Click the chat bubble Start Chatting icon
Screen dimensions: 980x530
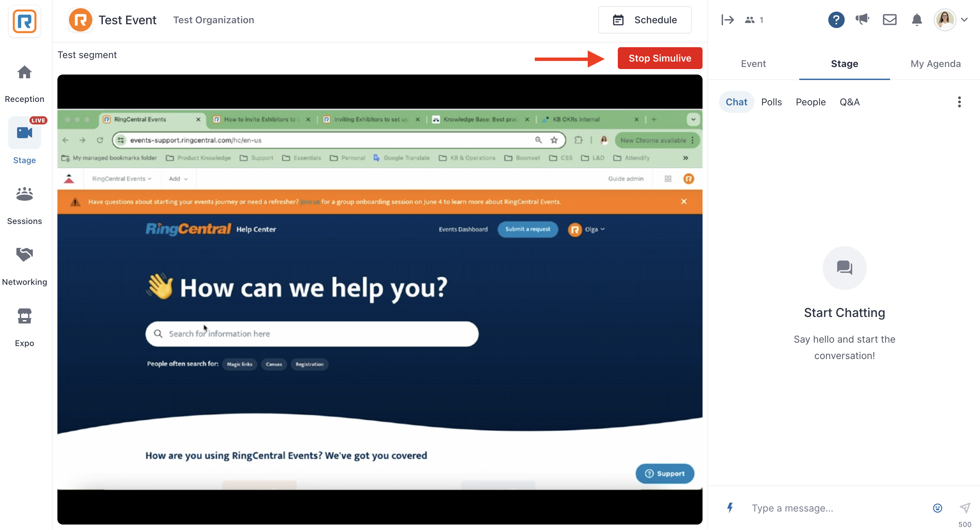pos(844,268)
